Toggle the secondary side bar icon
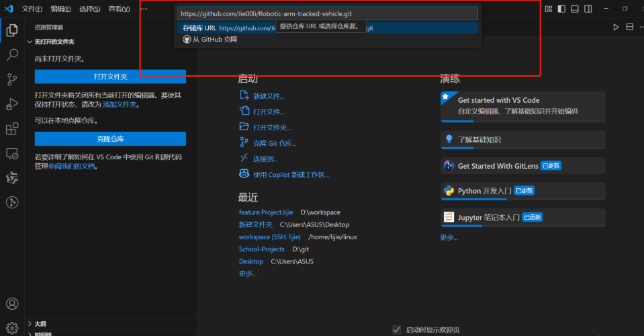This screenshot has width=644, height=336. pyautogui.click(x=588, y=9)
